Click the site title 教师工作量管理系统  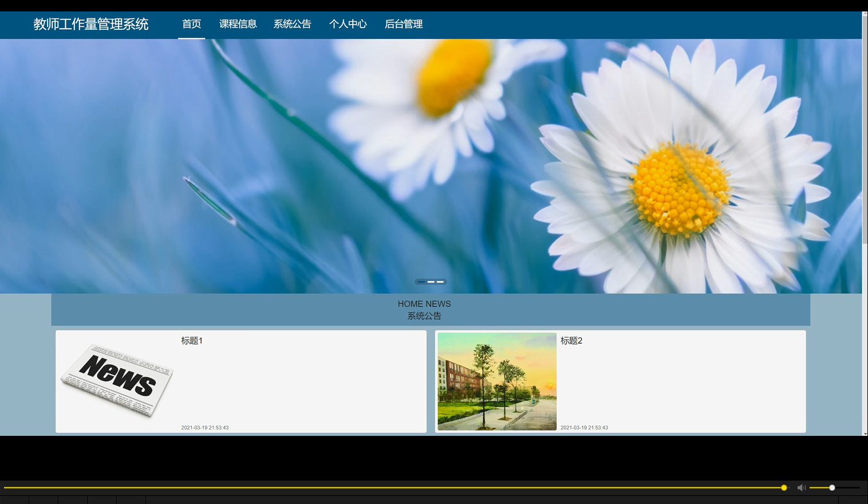(x=91, y=24)
